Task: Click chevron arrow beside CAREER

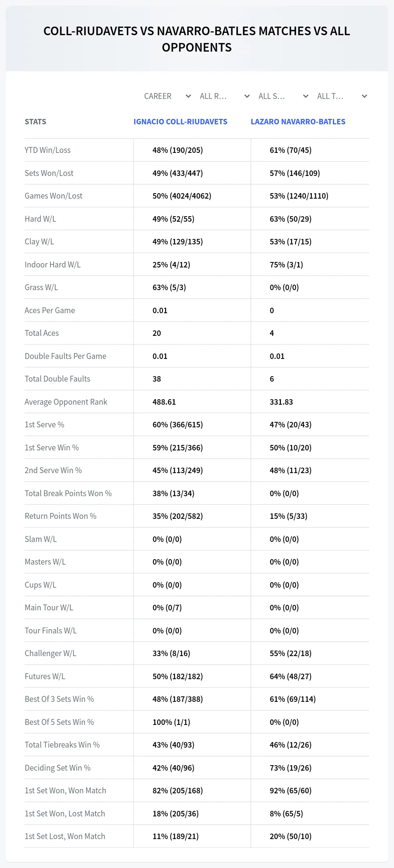Action: point(188,96)
